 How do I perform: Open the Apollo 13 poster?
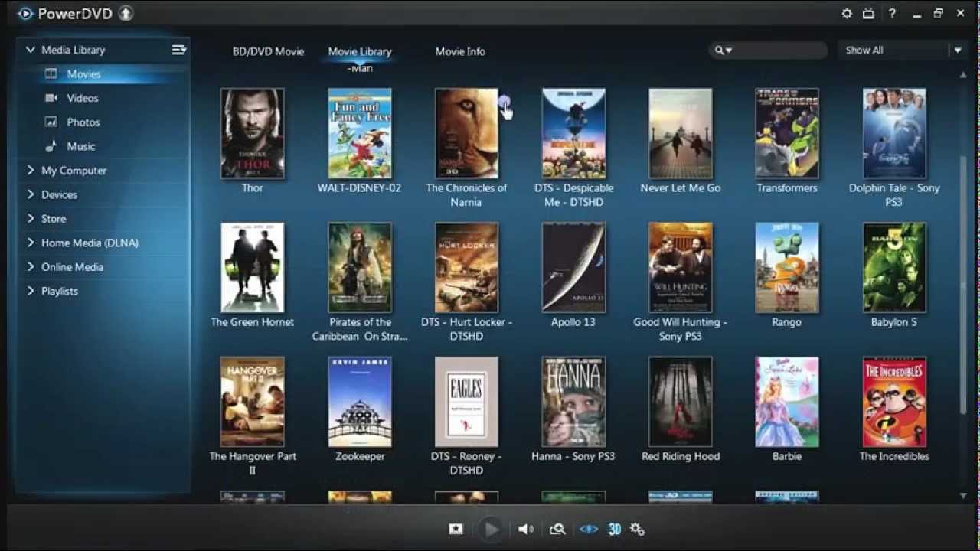[573, 267]
